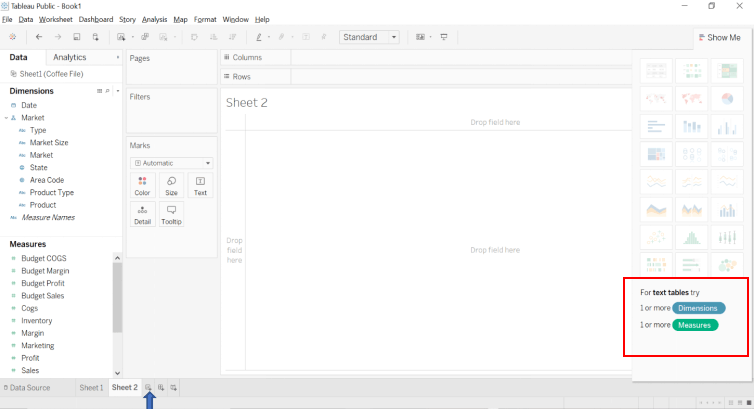Add a new data source from toolbar
The height and width of the screenshot is (409, 754).
coord(96,37)
